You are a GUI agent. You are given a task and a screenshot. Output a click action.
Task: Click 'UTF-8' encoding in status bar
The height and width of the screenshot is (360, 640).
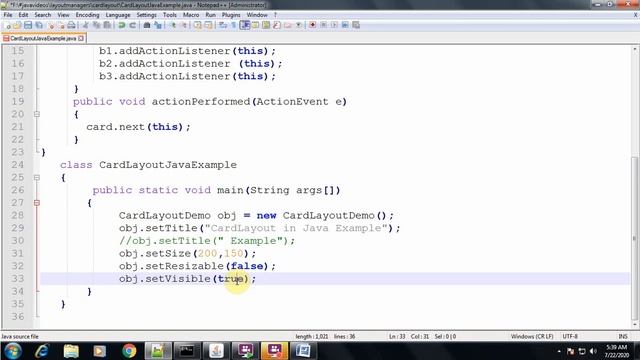coord(570,337)
